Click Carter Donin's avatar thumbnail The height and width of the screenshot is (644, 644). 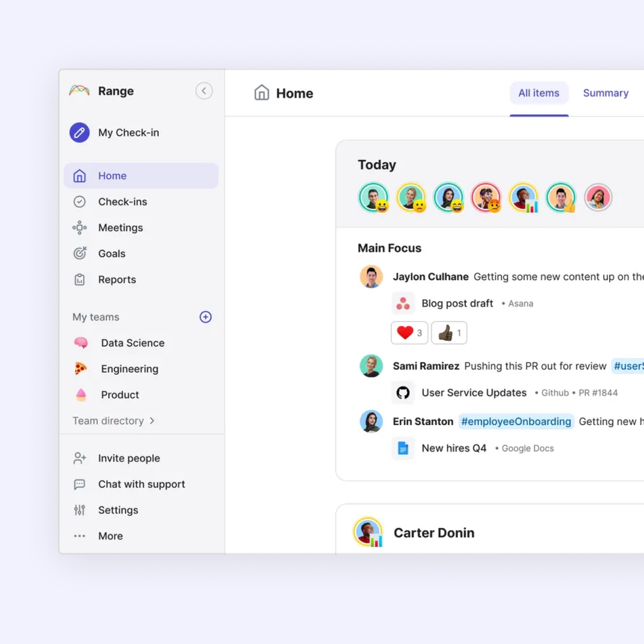[368, 532]
